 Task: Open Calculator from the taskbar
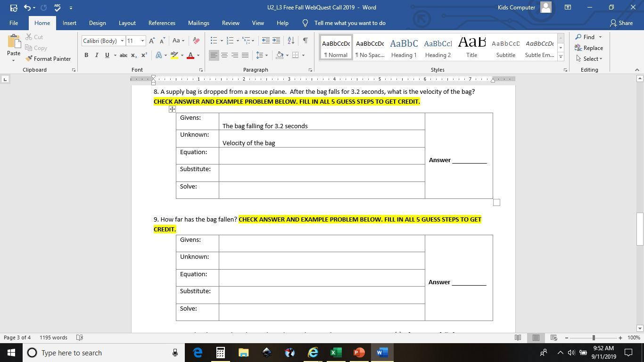click(220, 353)
